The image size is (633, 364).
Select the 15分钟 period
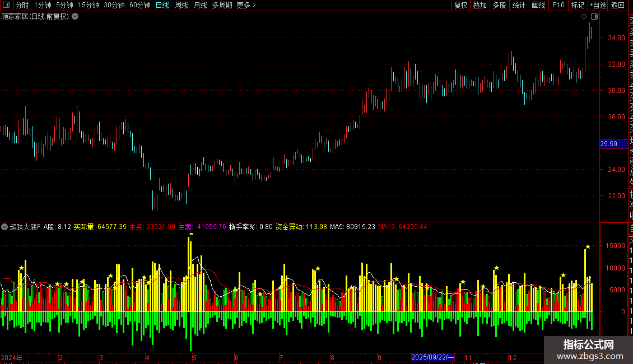click(x=89, y=5)
